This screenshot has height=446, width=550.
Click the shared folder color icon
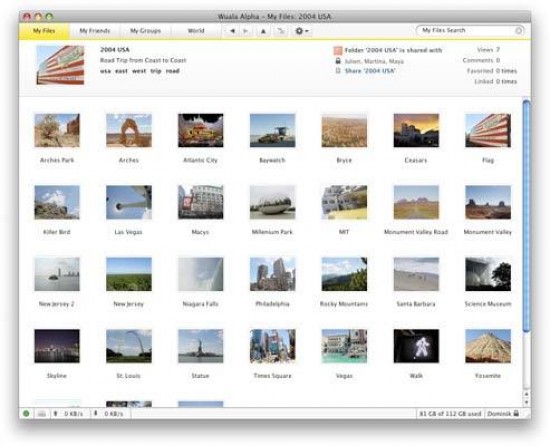(337, 50)
